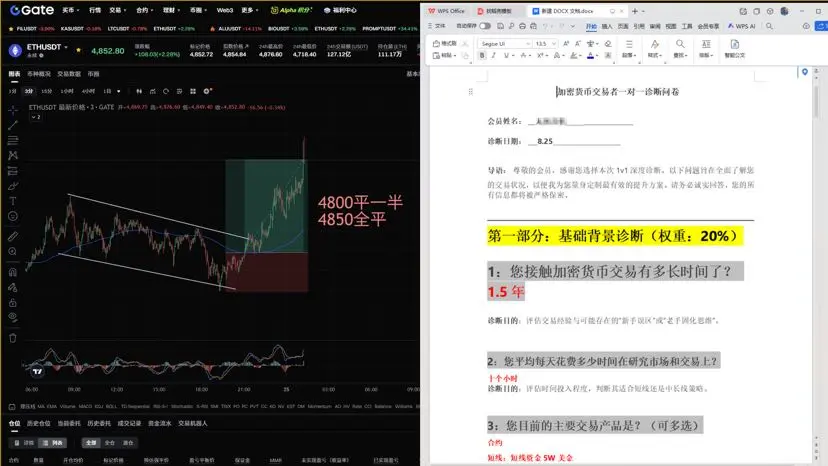Filter positions by 全部
The height and width of the screenshot is (466, 828).
coord(91,443)
